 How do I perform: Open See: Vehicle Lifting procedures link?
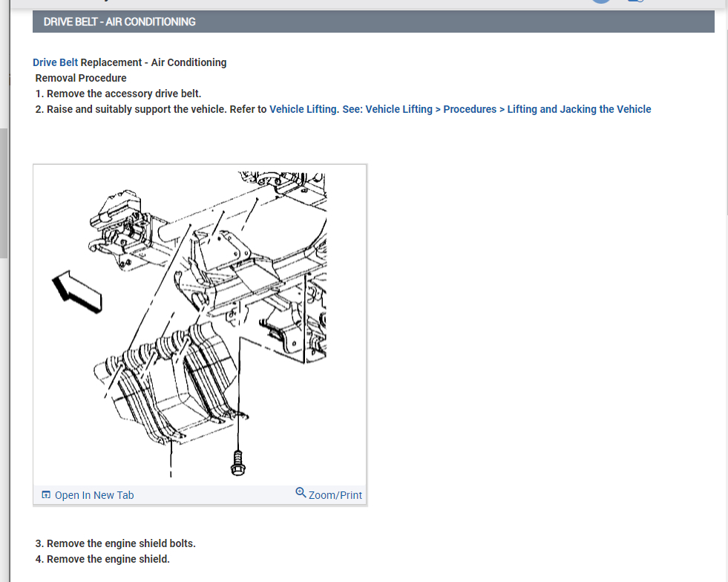(x=496, y=109)
